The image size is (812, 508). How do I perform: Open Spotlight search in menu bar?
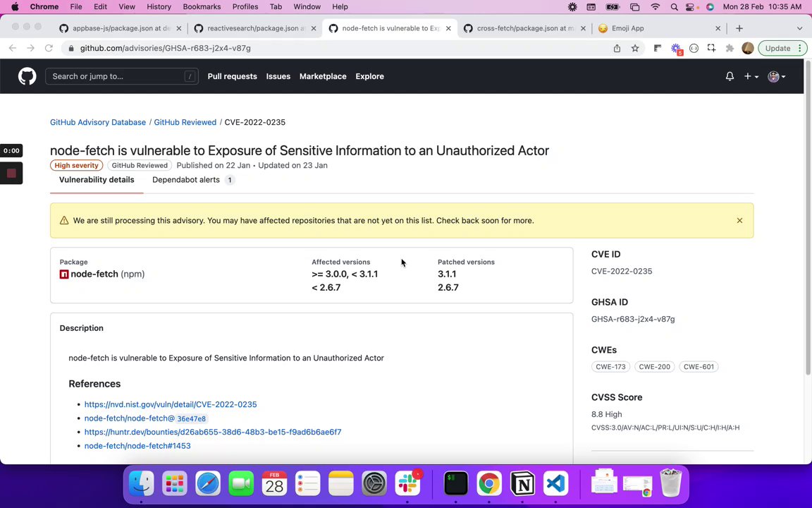(674, 7)
